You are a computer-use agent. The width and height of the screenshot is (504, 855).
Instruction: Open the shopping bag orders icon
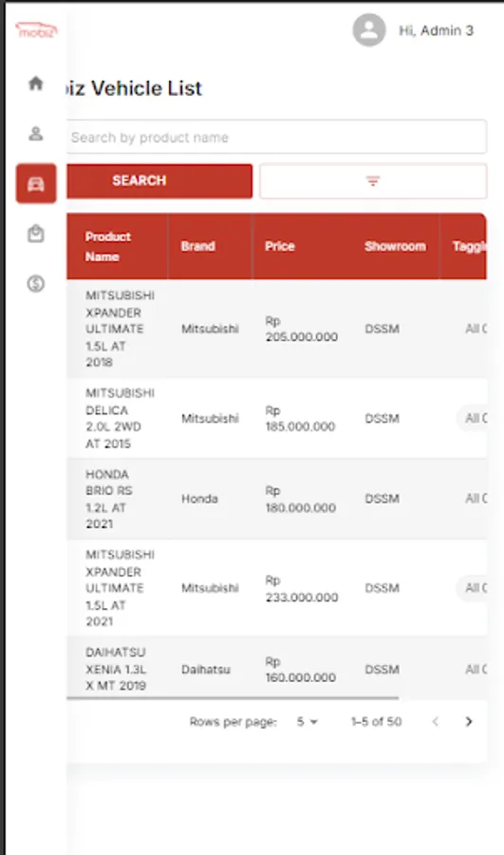click(36, 234)
